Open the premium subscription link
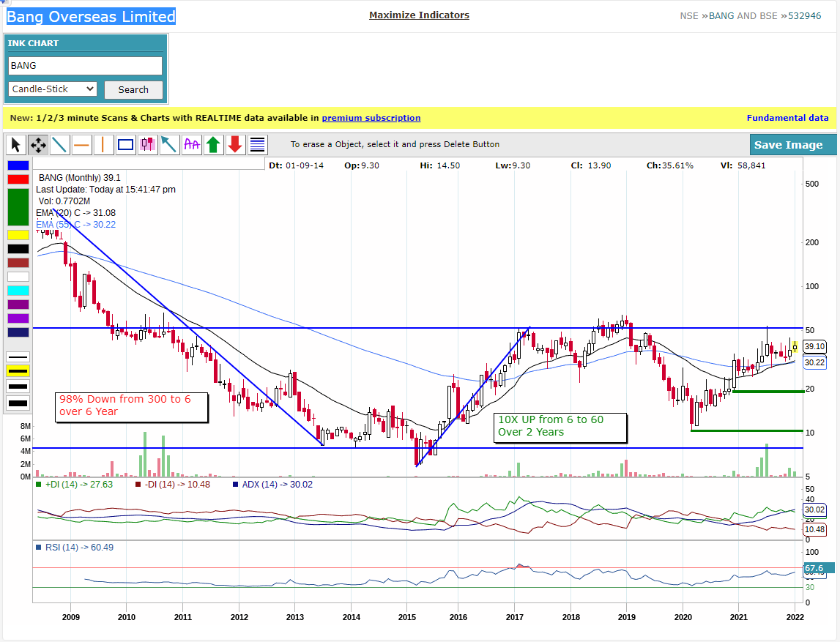This screenshot has height=642, width=840. (371, 118)
